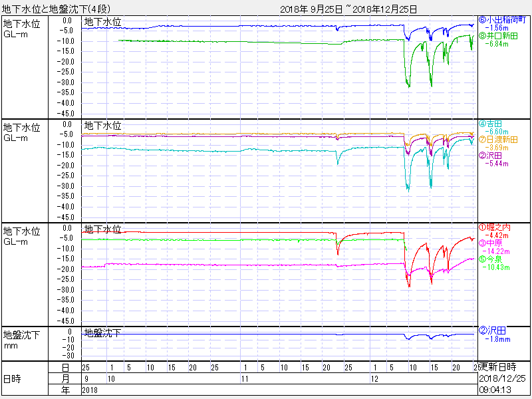
Task: Click the purple ②沢田 groundwater legend label
Action: point(493,156)
